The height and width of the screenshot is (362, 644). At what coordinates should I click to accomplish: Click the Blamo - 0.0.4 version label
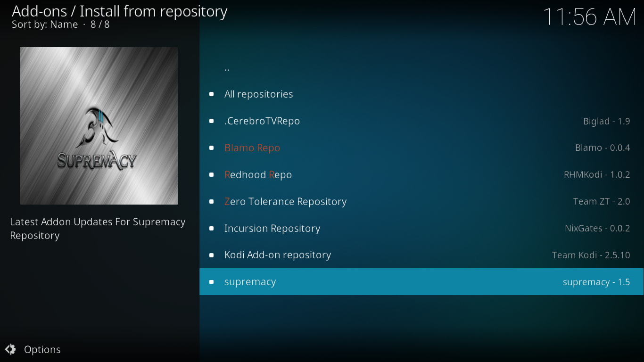(x=603, y=148)
